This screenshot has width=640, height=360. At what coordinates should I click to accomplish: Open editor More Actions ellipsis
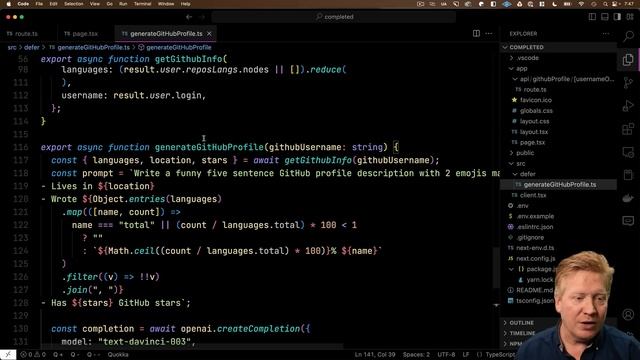click(489, 33)
